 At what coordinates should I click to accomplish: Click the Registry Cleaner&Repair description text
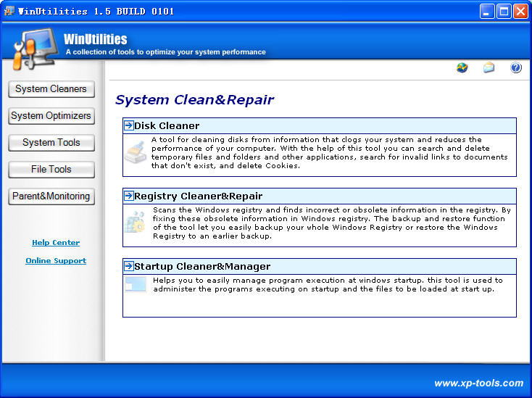(x=331, y=223)
